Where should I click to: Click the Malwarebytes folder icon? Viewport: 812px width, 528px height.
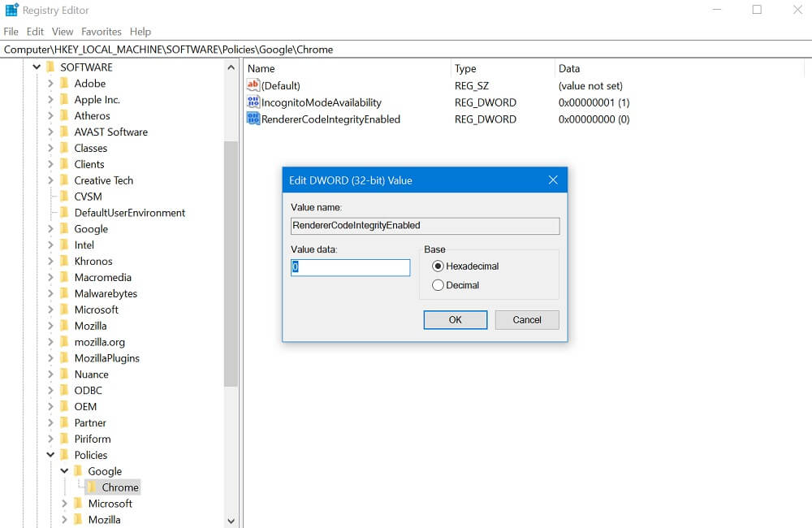click(65, 293)
